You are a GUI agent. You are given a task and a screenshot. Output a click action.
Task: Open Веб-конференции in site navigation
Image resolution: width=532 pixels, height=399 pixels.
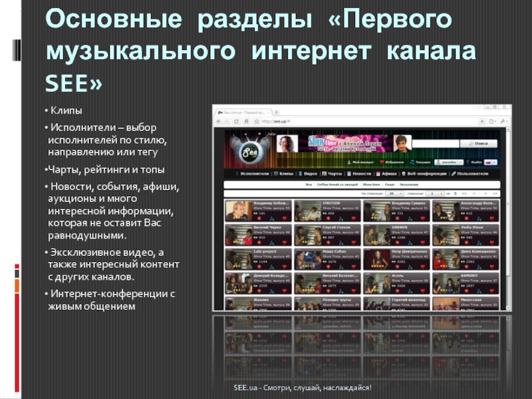pyautogui.click(x=424, y=174)
